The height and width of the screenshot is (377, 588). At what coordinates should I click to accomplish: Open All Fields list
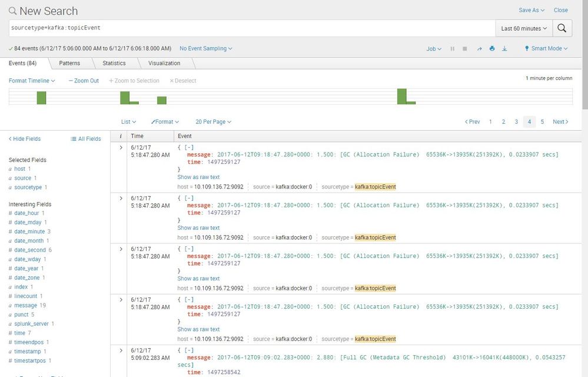pyautogui.click(x=86, y=139)
